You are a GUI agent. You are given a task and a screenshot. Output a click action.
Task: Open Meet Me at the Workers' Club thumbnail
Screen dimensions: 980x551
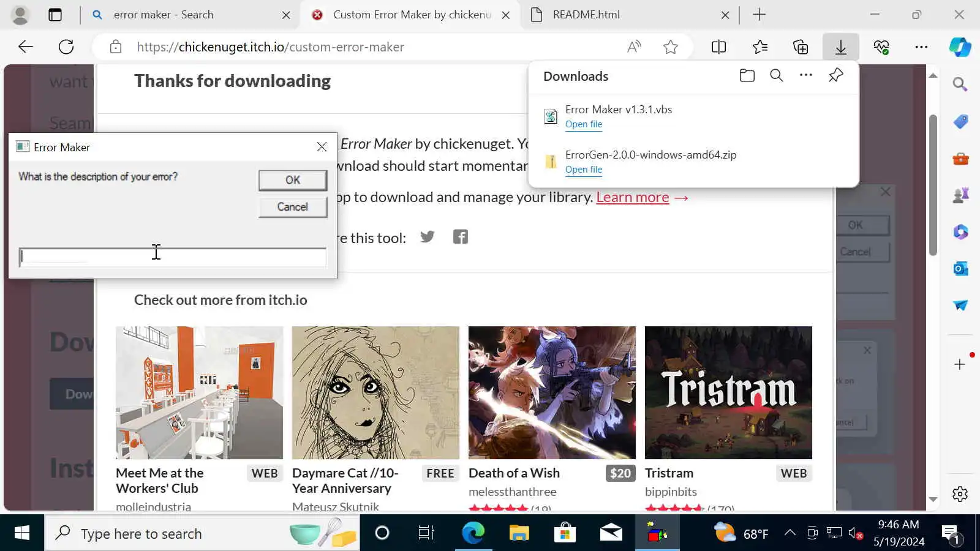(x=200, y=392)
